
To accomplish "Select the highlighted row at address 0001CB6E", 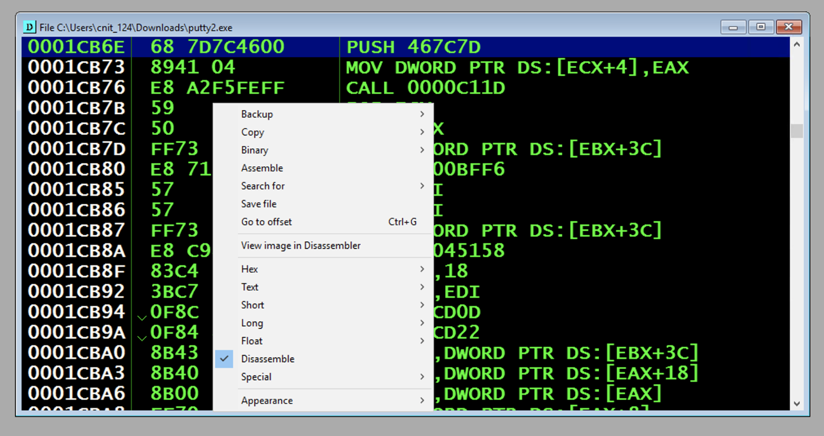I will click(x=406, y=47).
